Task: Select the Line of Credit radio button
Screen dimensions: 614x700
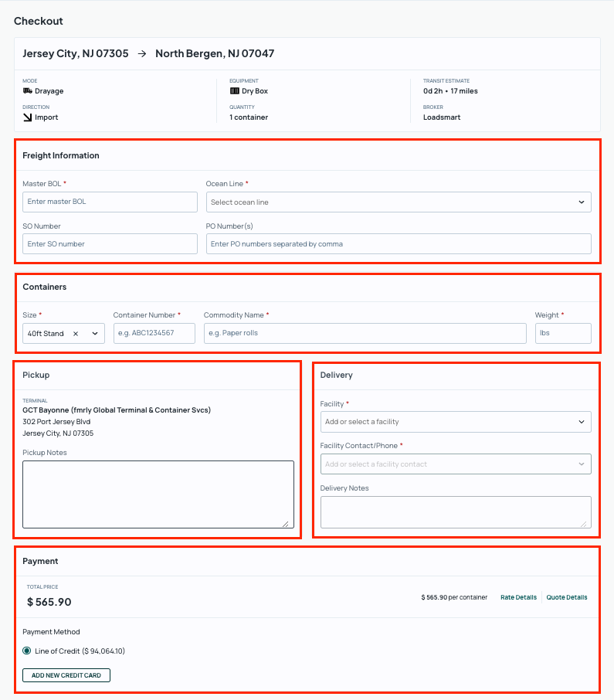Action: coord(27,651)
